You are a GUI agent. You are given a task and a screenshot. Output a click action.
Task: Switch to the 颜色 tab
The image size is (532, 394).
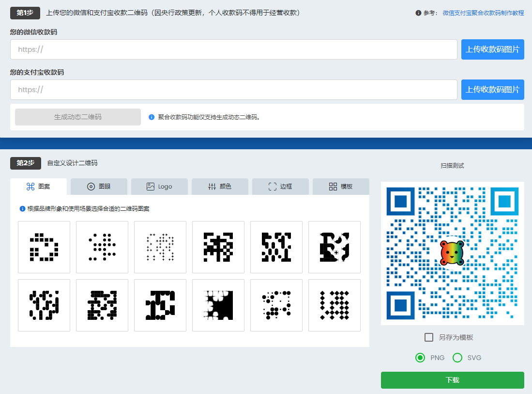click(x=220, y=187)
